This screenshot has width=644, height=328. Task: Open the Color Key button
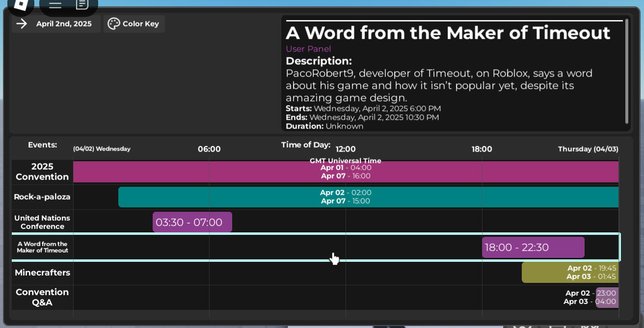[x=140, y=24]
